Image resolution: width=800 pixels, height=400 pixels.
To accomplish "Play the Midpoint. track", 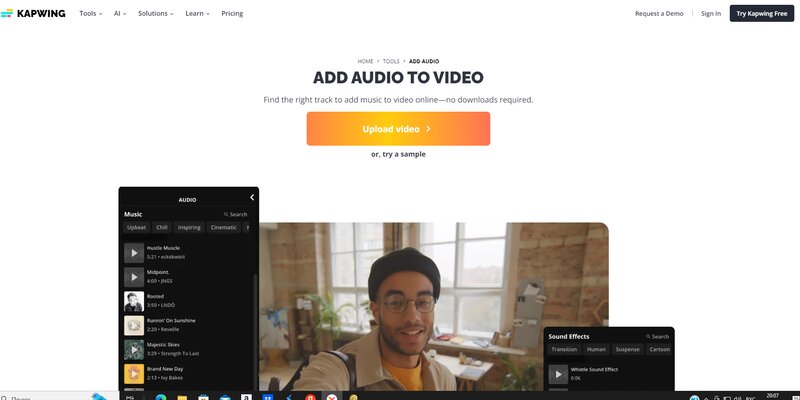I will [134, 277].
